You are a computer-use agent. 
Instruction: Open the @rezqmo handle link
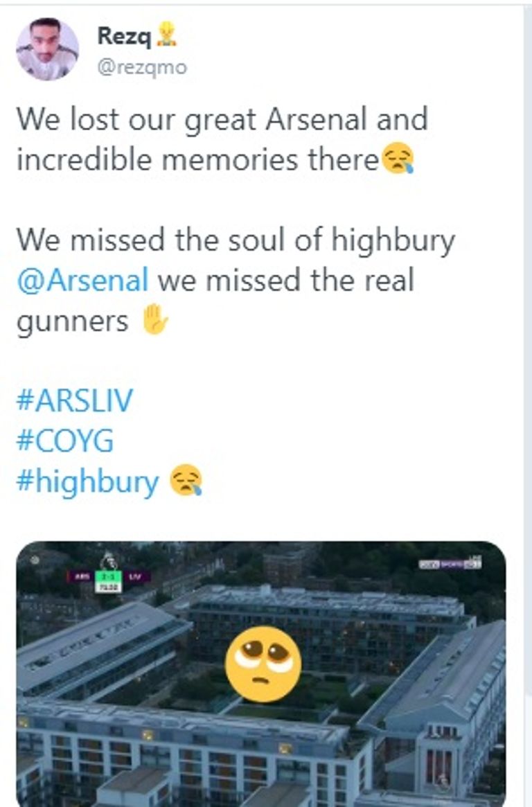[x=142, y=68]
